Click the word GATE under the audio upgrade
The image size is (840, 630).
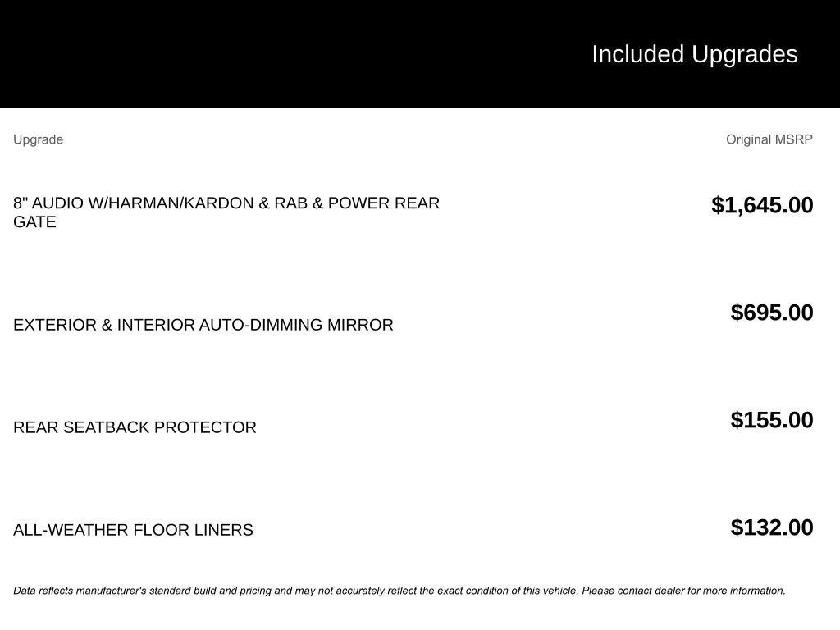(34, 222)
